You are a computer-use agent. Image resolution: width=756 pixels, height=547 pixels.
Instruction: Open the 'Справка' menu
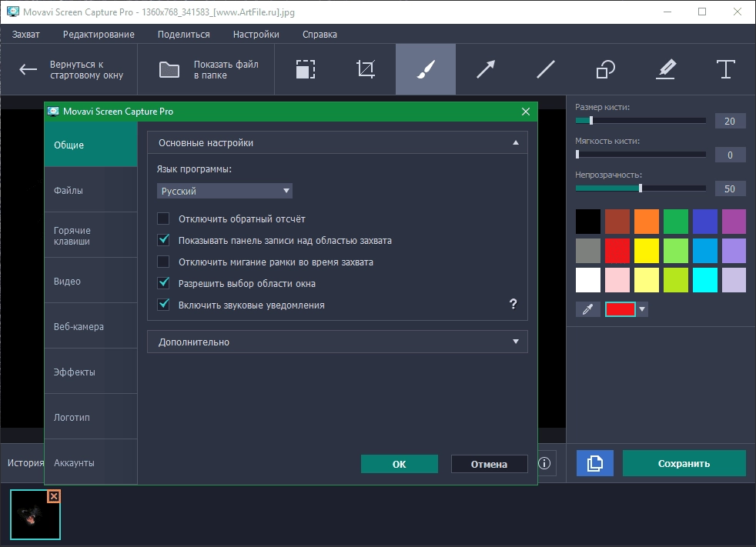point(319,34)
